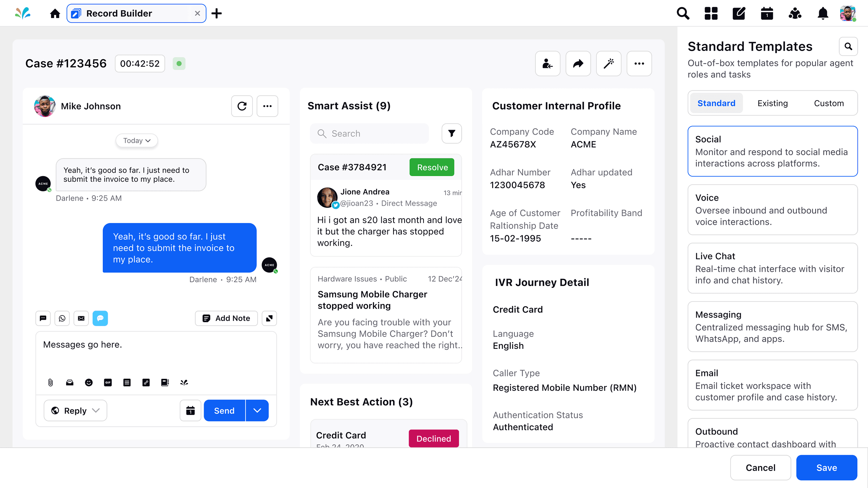Open the notifications bell
The width and height of the screenshot is (868, 488).
pyautogui.click(x=823, y=13)
